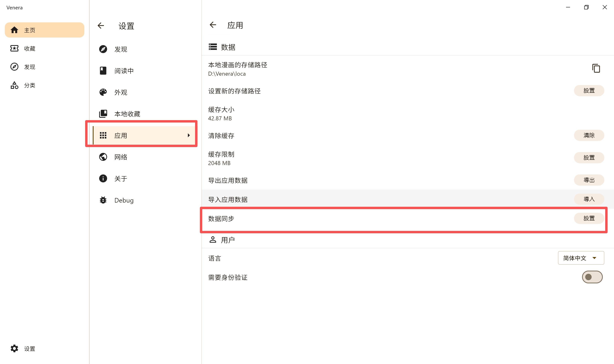The height and width of the screenshot is (364, 614).
Task: Click the arrow on 应用 settings row
Action: pyautogui.click(x=189, y=135)
